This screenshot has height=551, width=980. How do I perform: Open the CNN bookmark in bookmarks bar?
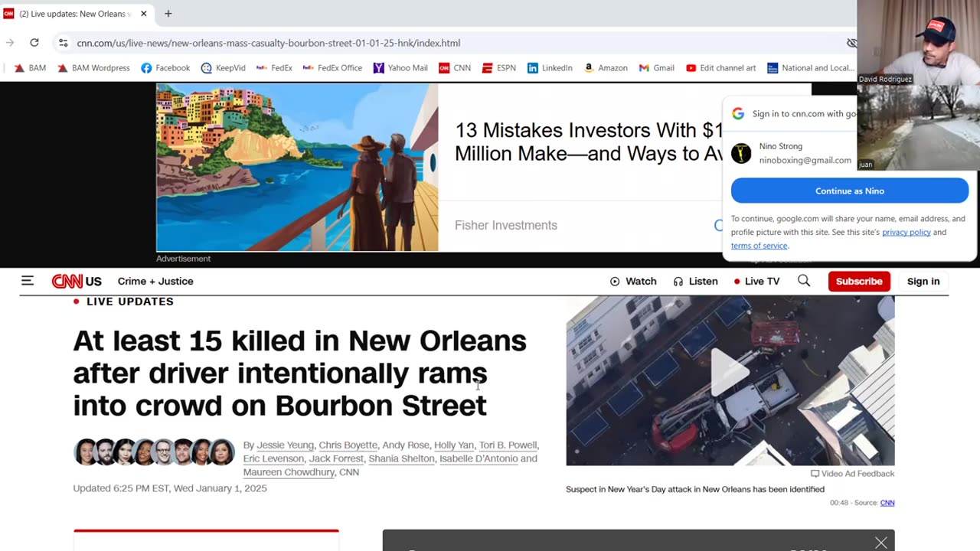[455, 68]
